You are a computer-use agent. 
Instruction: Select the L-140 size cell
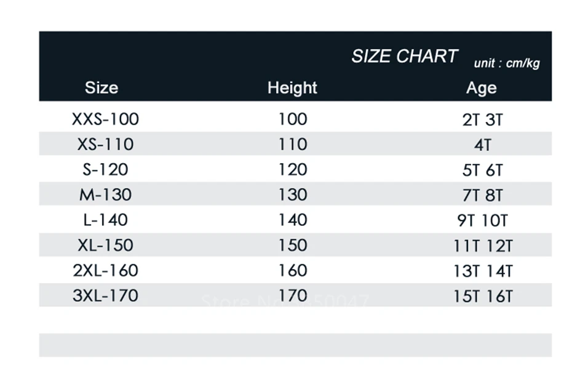tap(105, 220)
